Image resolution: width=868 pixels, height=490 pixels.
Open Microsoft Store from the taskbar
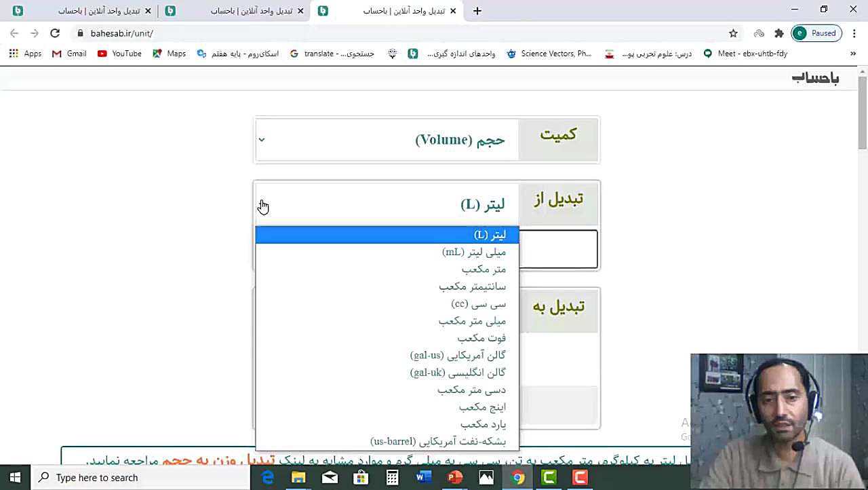coord(361,478)
